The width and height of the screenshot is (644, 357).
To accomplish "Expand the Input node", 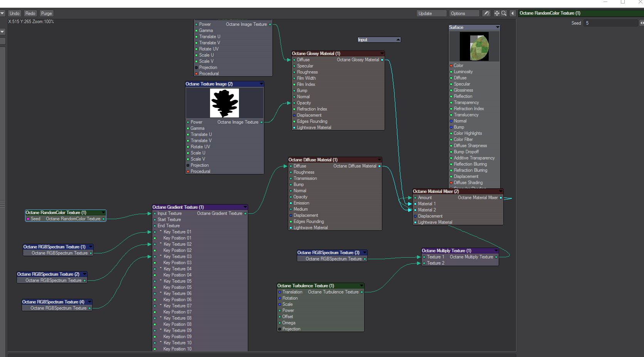I will pos(398,40).
